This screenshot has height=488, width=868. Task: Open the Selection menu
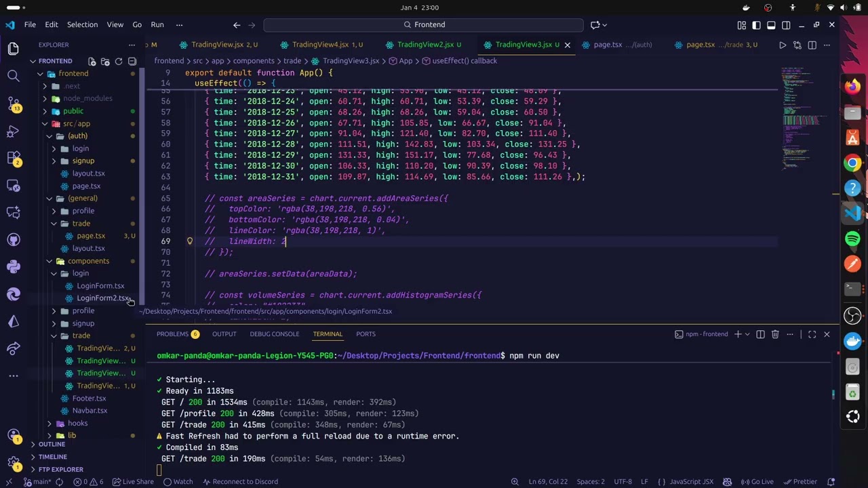coord(82,25)
